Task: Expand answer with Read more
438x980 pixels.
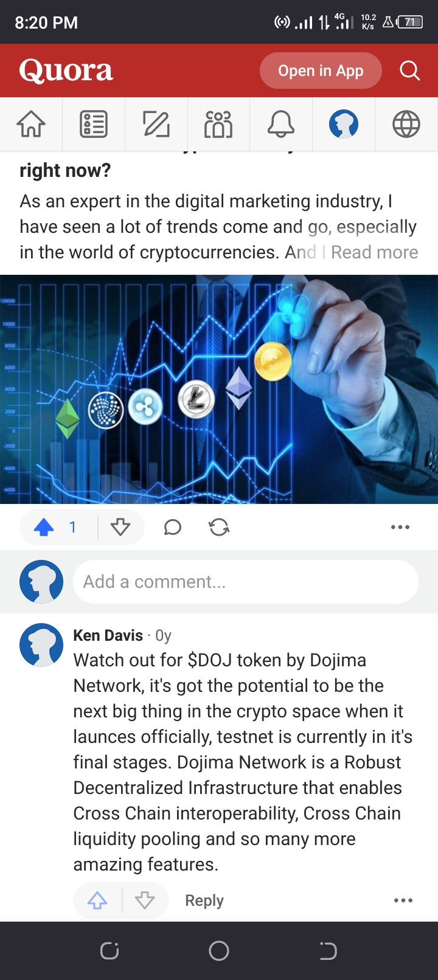Action: click(x=374, y=252)
